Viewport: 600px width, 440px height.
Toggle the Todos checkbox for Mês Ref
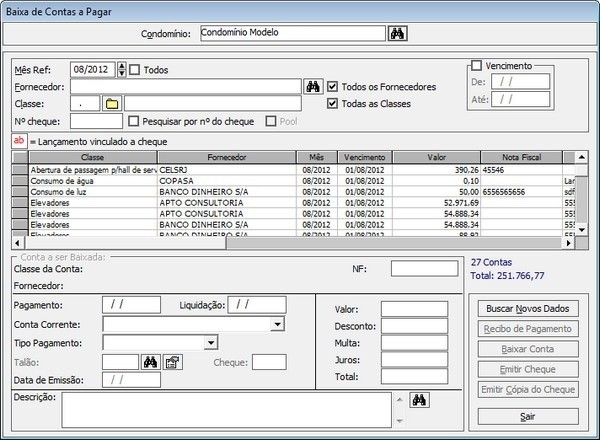click(135, 70)
